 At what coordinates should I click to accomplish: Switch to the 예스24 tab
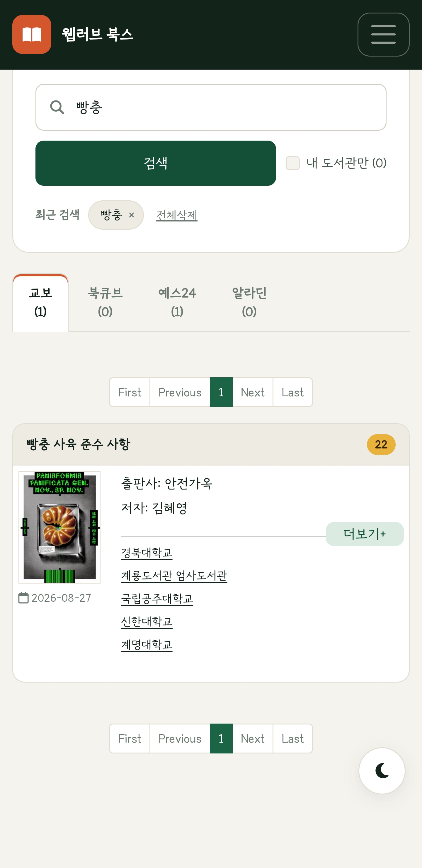click(177, 302)
